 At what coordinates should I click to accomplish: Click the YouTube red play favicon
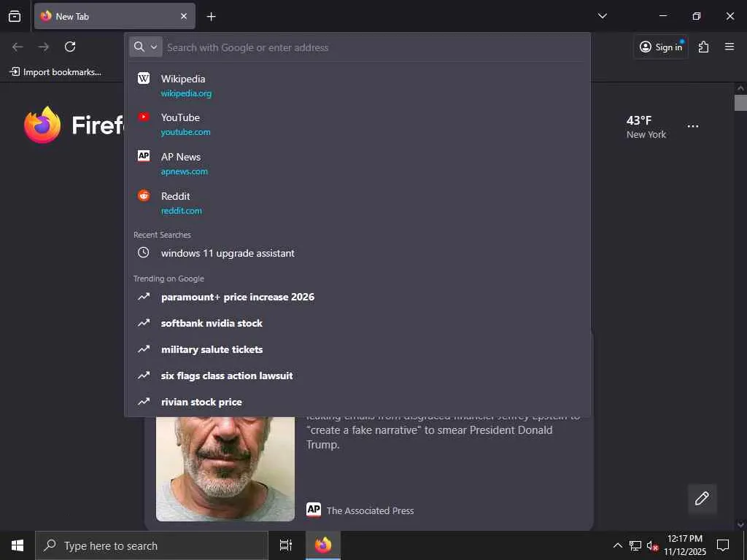pyautogui.click(x=144, y=117)
